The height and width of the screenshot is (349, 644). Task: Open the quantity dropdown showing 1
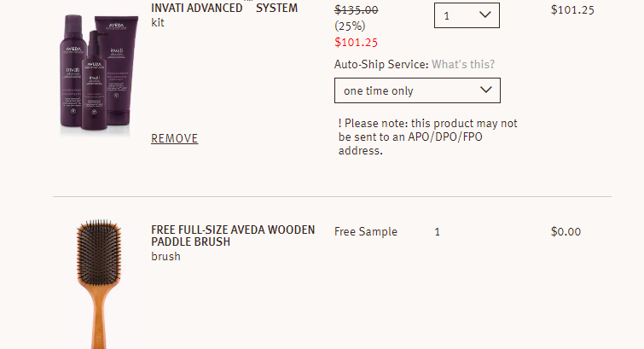click(x=466, y=15)
